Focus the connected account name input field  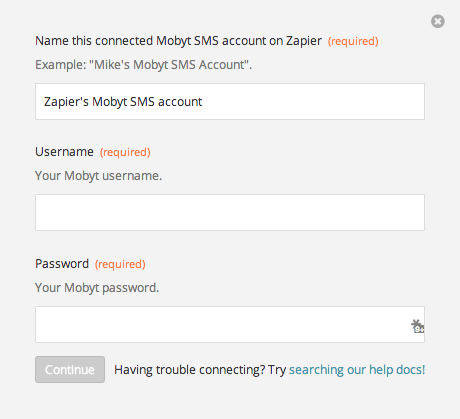[x=230, y=101]
